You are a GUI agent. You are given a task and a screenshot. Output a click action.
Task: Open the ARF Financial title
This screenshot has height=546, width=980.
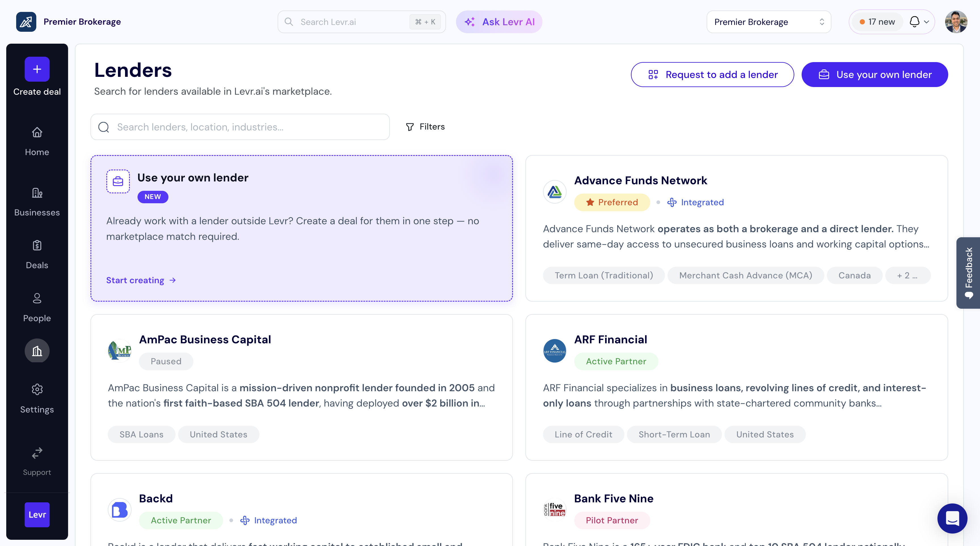pos(611,339)
